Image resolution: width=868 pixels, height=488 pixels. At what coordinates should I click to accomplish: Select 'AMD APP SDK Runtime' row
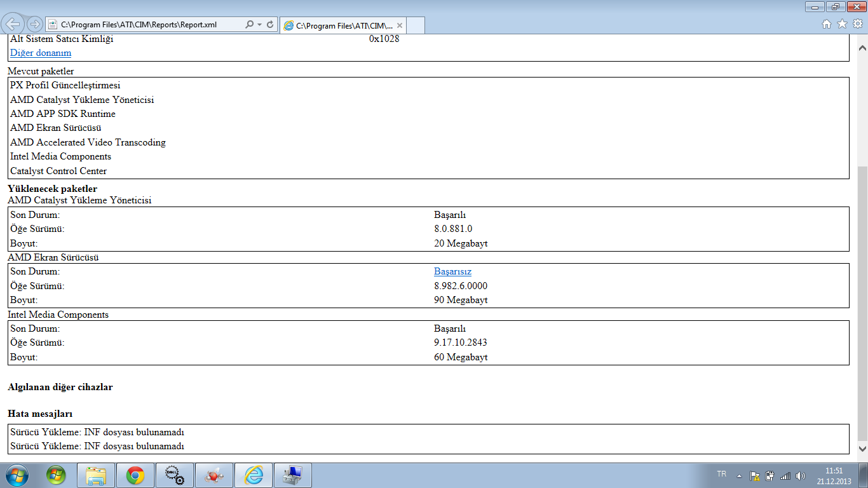(x=428, y=114)
